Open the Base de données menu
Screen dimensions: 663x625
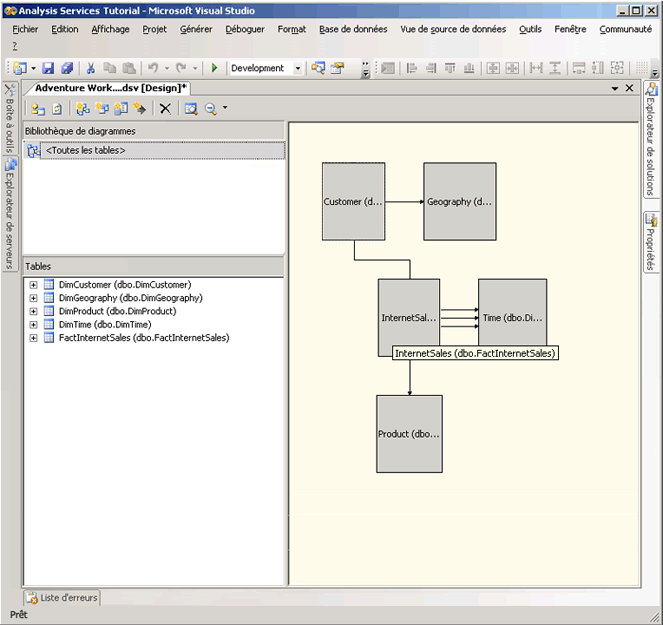point(353,29)
